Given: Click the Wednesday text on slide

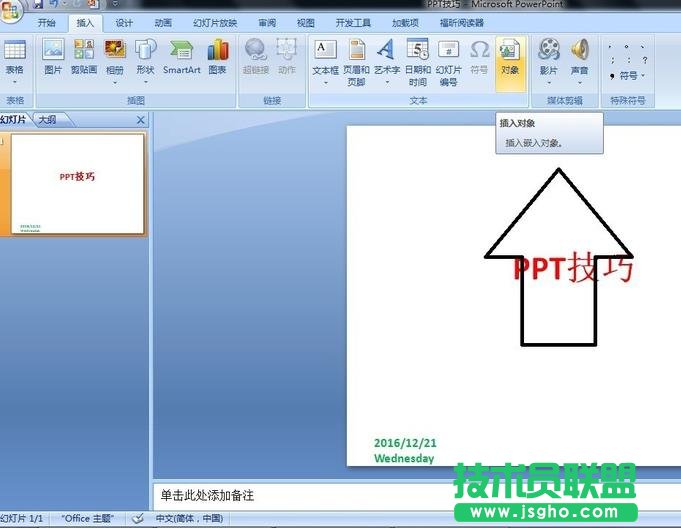Looking at the screenshot, I should pos(404,458).
